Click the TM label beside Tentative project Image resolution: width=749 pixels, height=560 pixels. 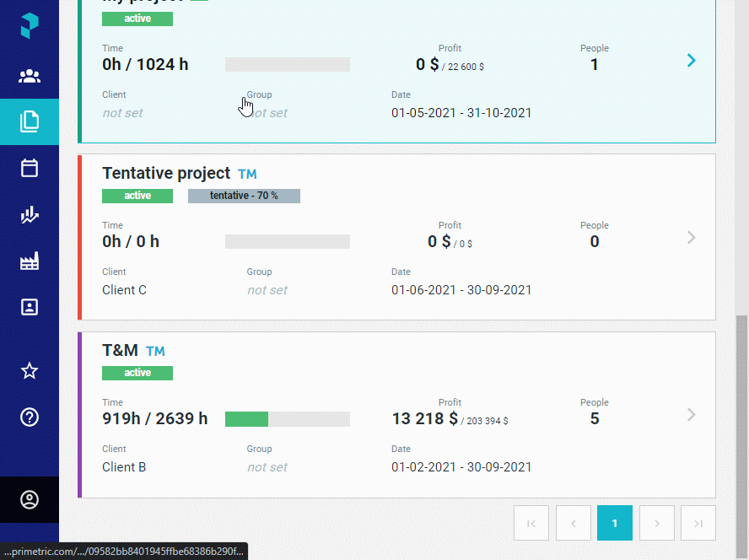coord(247,175)
